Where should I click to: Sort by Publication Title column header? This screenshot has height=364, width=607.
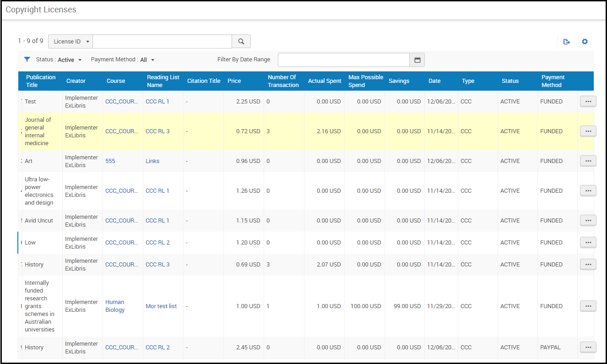pyautogui.click(x=41, y=81)
